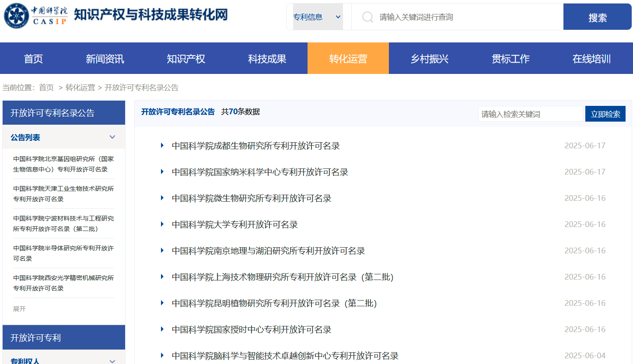Click the date 2025-06-04 of 脑科学 entry
Screen dimensions: 633x364
coord(585,356)
